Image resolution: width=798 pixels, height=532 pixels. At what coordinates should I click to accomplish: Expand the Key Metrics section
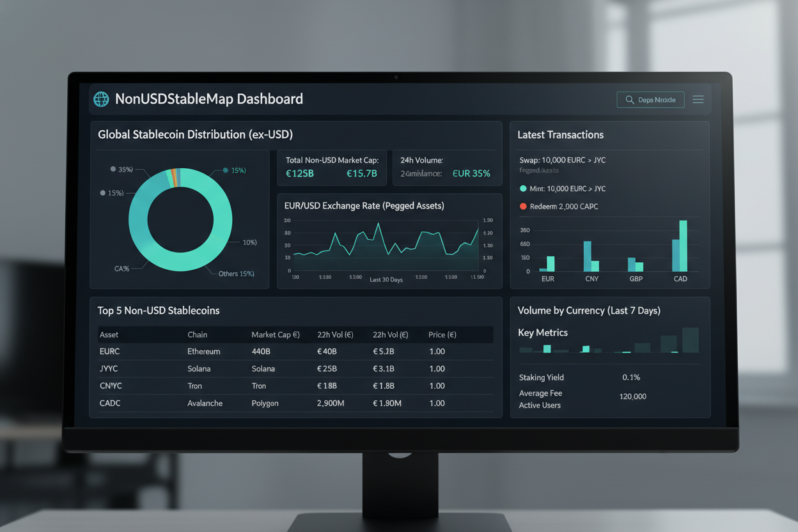(x=544, y=332)
